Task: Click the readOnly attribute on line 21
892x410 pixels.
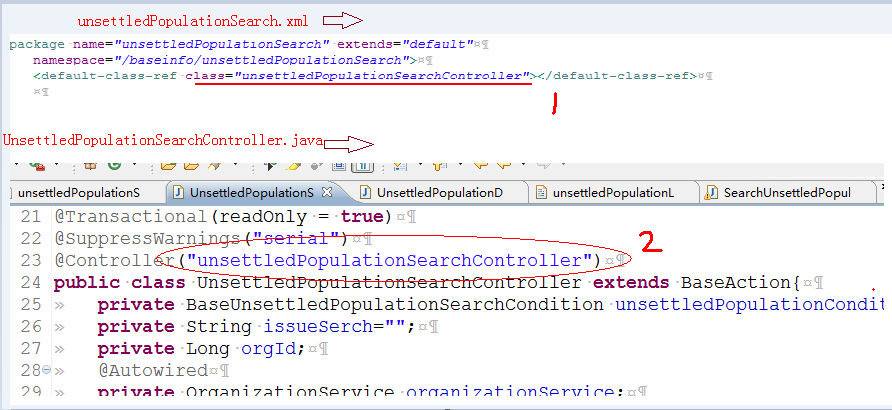Action: pos(263,217)
